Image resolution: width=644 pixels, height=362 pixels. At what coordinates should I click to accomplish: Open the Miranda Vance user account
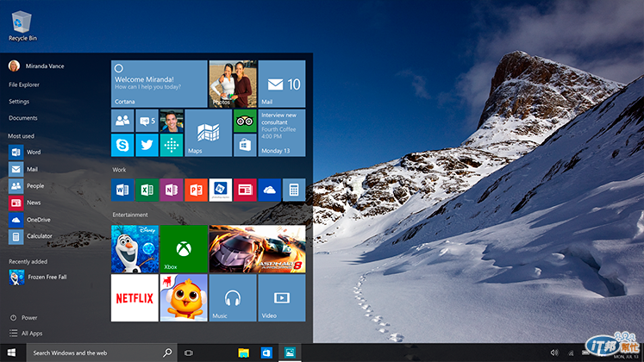[36, 66]
